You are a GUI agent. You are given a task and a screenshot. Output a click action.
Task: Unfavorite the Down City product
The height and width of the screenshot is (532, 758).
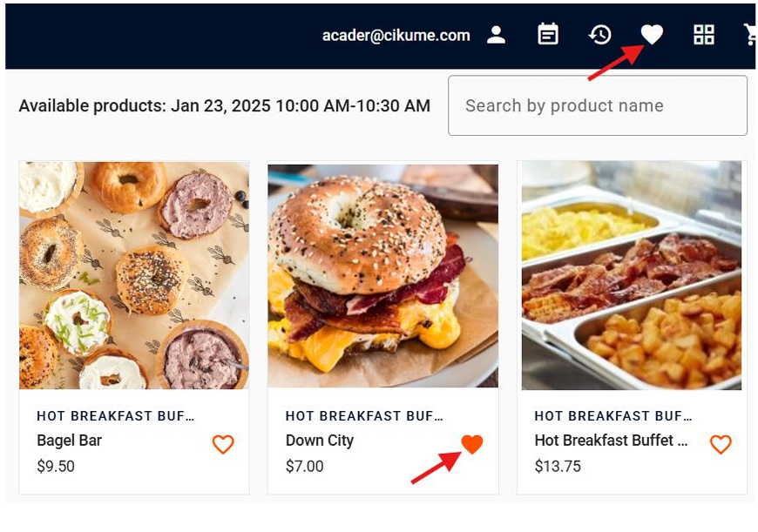click(x=472, y=445)
